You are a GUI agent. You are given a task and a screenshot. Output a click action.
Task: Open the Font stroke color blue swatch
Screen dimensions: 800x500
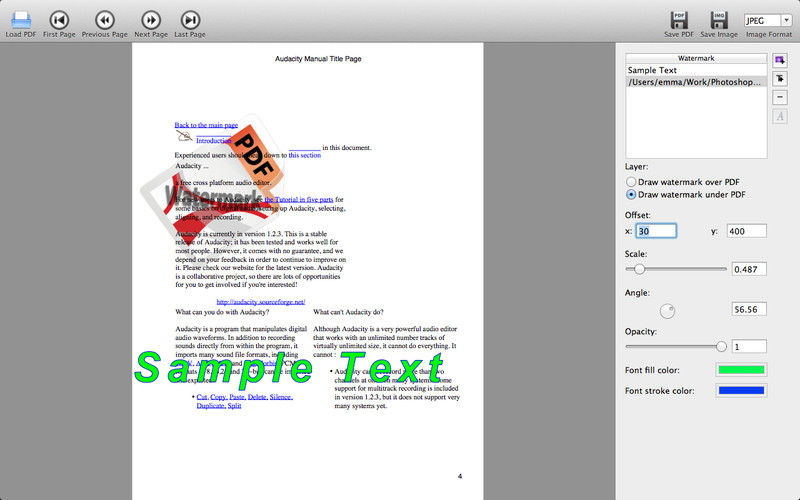pyautogui.click(x=741, y=391)
